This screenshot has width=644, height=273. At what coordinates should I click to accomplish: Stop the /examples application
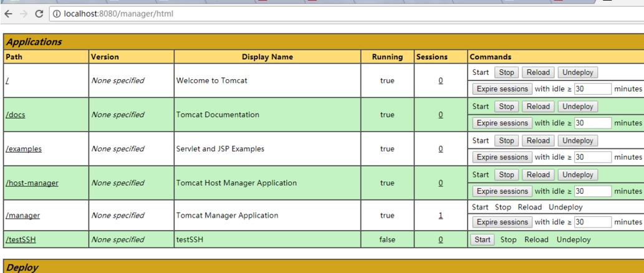click(506, 140)
